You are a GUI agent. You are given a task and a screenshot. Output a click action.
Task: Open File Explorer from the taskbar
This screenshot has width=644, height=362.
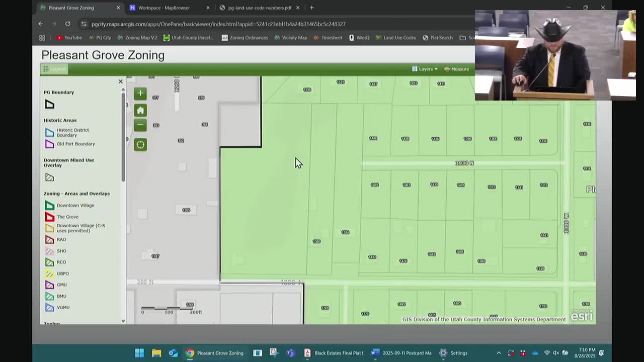click(156, 353)
